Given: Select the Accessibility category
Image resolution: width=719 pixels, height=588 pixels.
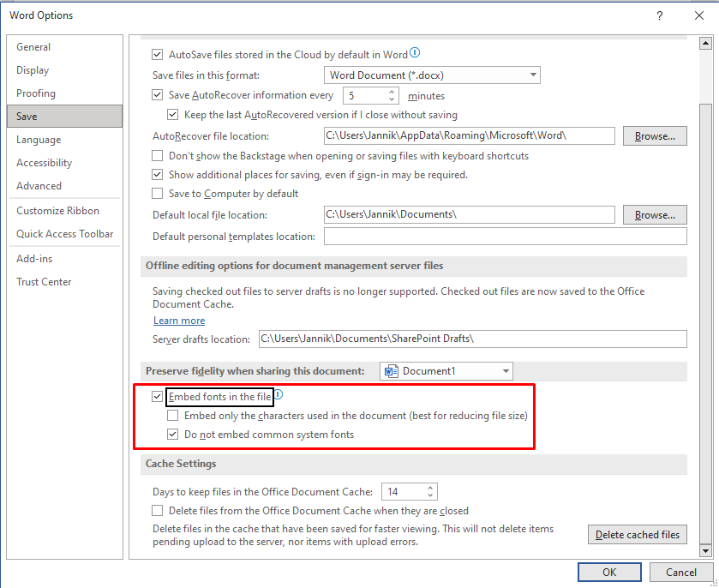Looking at the screenshot, I should [64, 162].
